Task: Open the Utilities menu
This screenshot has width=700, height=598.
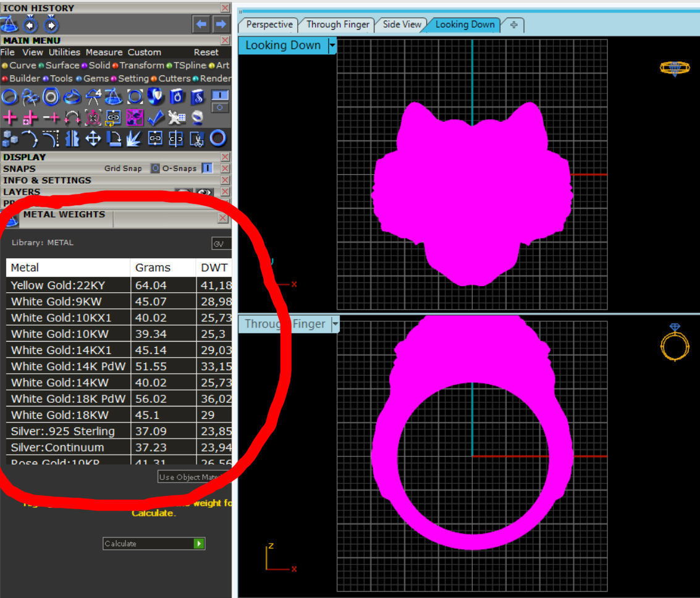Action: coord(64,53)
